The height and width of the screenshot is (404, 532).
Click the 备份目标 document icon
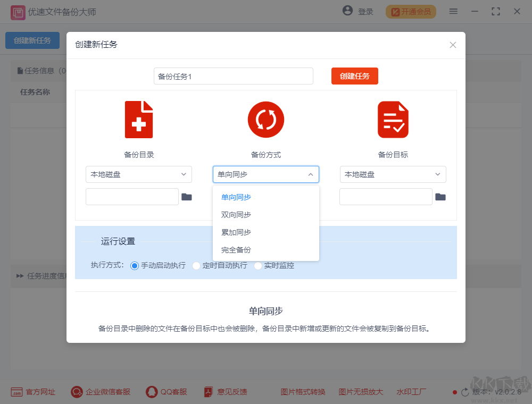pos(393,119)
